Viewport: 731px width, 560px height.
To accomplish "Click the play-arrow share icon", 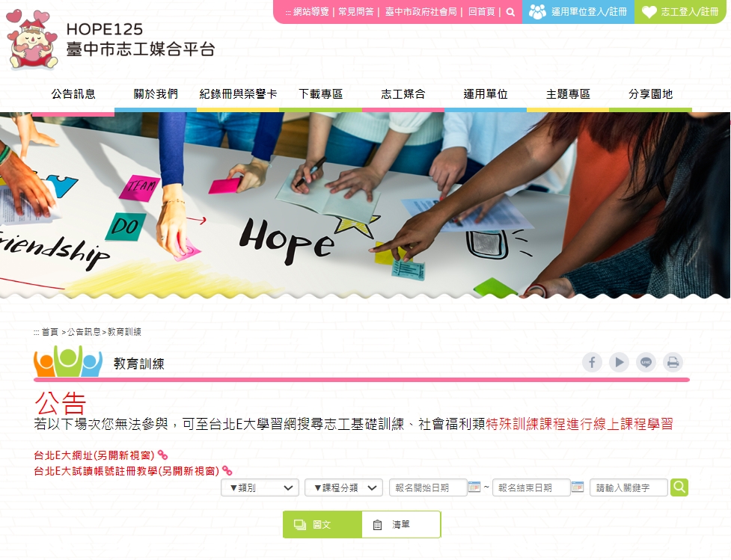I will coord(619,363).
